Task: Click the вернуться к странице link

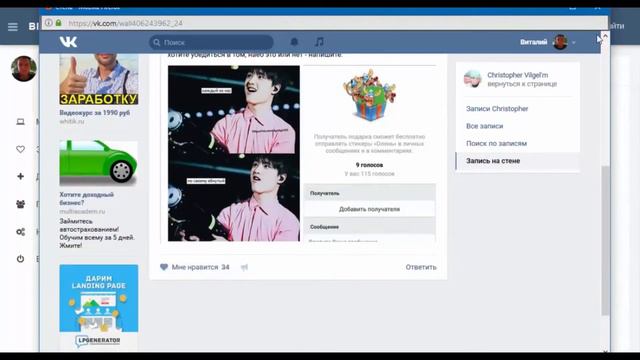Action: 522,84
